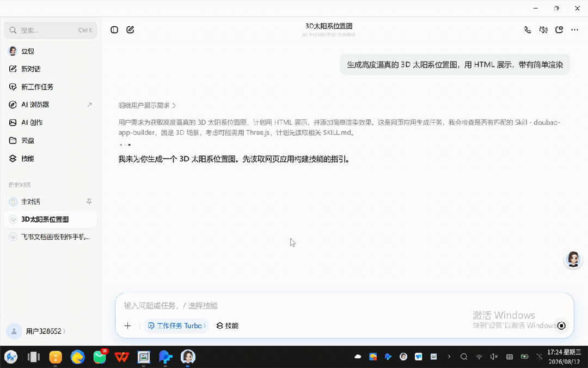Open the task view icon in the taskbar

[x=33, y=357]
